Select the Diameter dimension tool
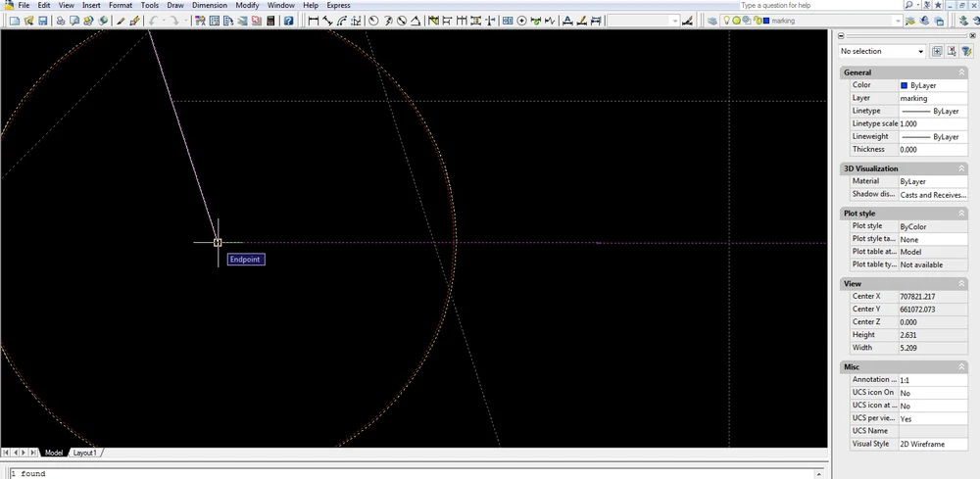980x479 pixels. click(402, 21)
